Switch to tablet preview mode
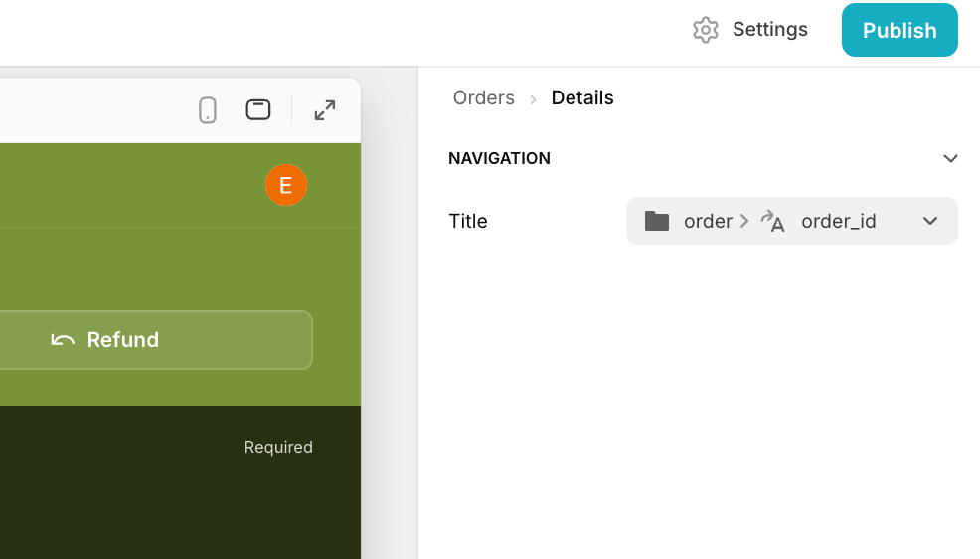 (x=258, y=110)
